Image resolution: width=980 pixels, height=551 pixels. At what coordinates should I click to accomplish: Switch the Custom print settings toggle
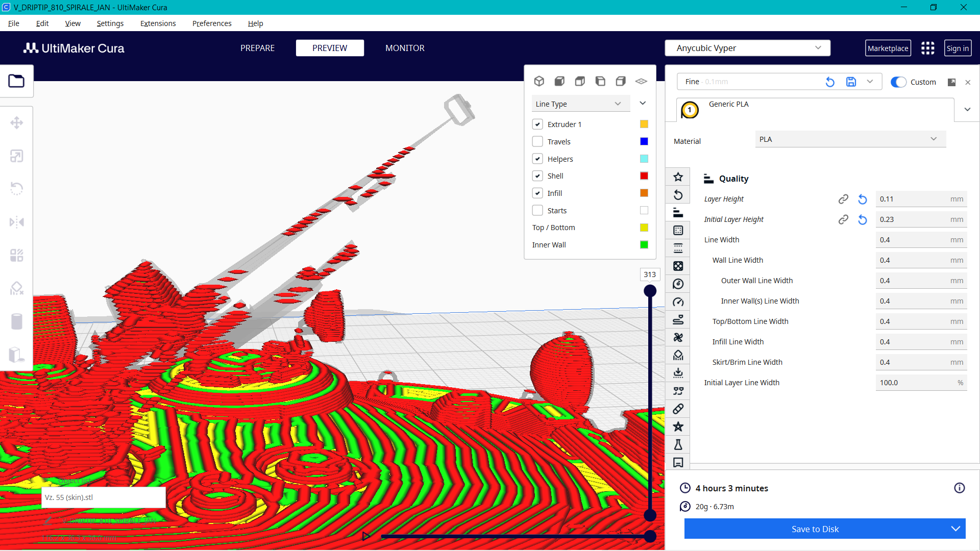898,82
